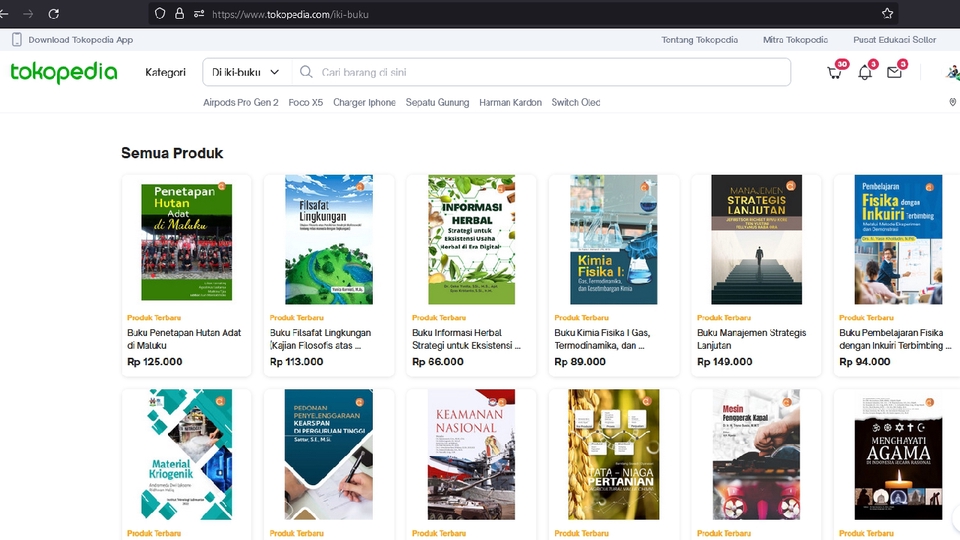Open Pedoman Penyelenggaraan Kearsipan book cover
Screen dimensions: 960x540
pyautogui.click(x=329, y=454)
